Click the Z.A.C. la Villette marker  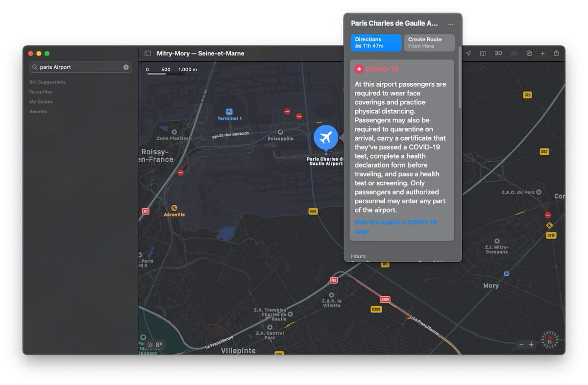[x=332, y=295]
